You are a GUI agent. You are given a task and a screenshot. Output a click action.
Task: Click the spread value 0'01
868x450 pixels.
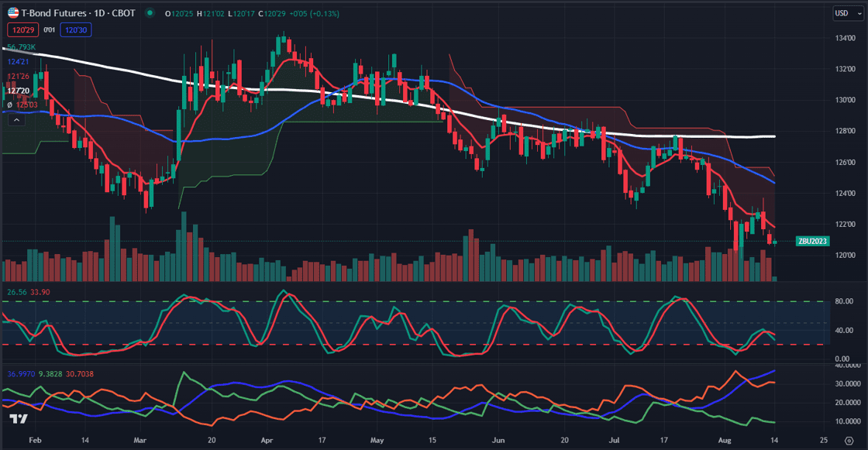(50, 30)
